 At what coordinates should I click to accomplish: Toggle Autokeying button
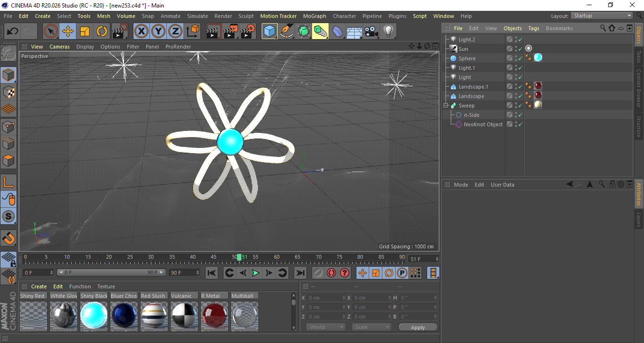(x=331, y=273)
